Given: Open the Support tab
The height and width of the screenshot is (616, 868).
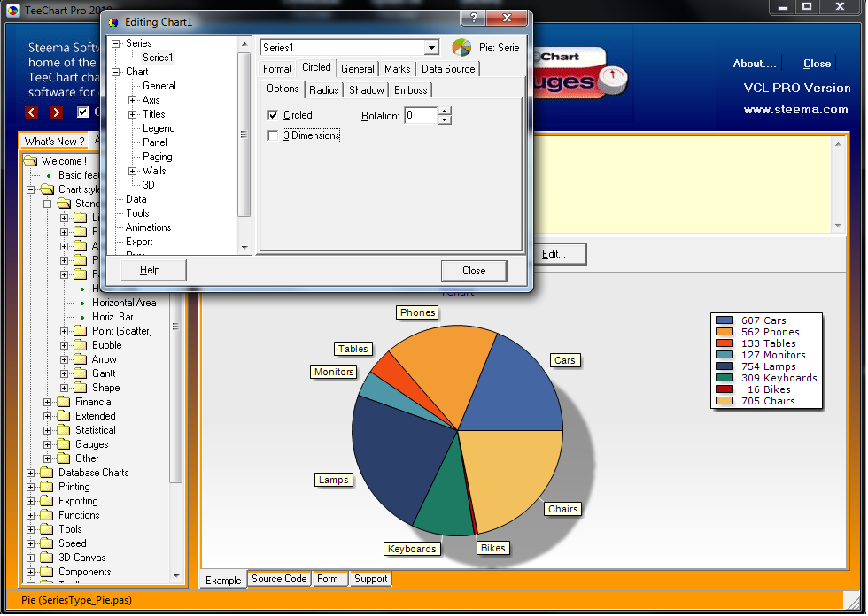Looking at the screenshot, I should 371,579.
